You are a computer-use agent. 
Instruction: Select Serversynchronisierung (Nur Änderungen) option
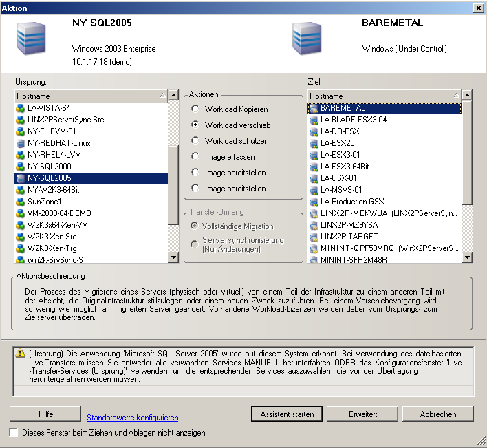195,244
